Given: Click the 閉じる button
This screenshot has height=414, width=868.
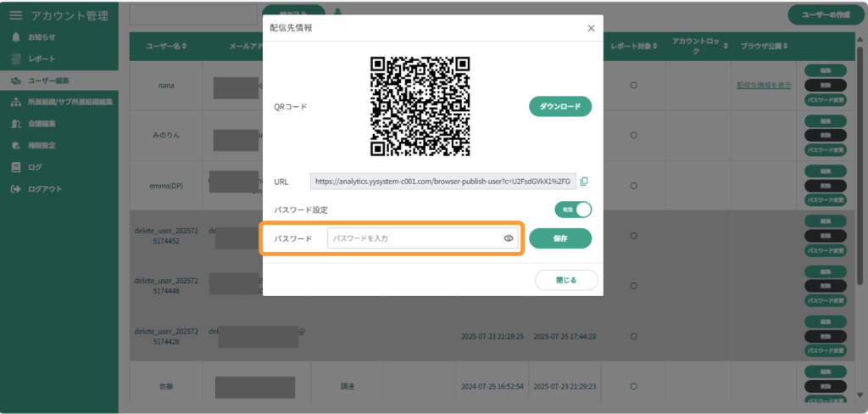Looking at the screenshot, I should (x=566, y=280).
